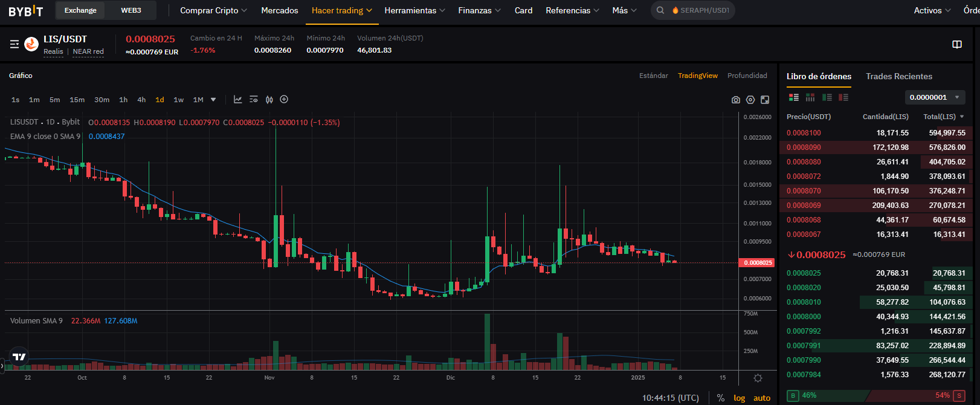Open chart settings hexagon icon
This screenshot has height=405, width=980.
(x=750, y=100)
